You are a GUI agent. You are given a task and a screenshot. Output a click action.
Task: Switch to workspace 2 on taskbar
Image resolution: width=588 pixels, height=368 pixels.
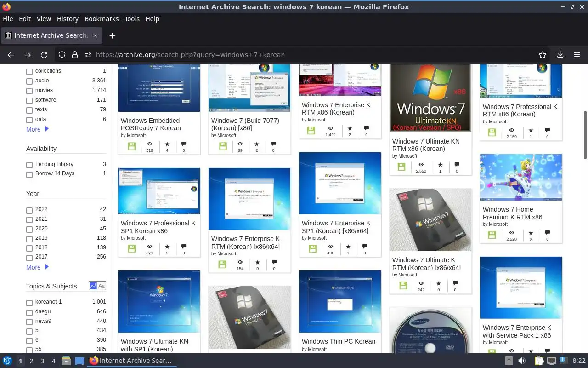(x=31, y=361)
